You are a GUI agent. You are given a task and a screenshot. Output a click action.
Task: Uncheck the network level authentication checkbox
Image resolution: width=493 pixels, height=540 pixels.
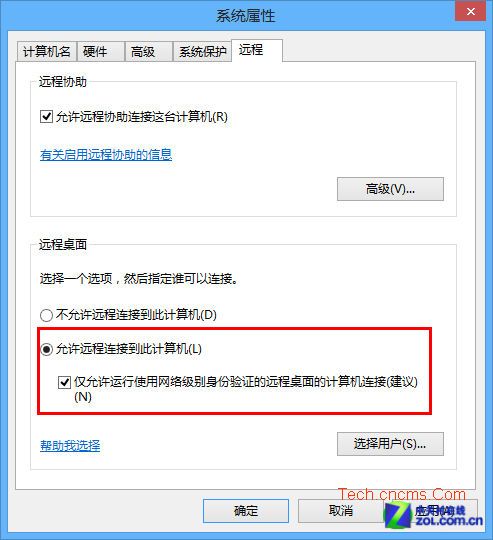[x=64, y=382]
